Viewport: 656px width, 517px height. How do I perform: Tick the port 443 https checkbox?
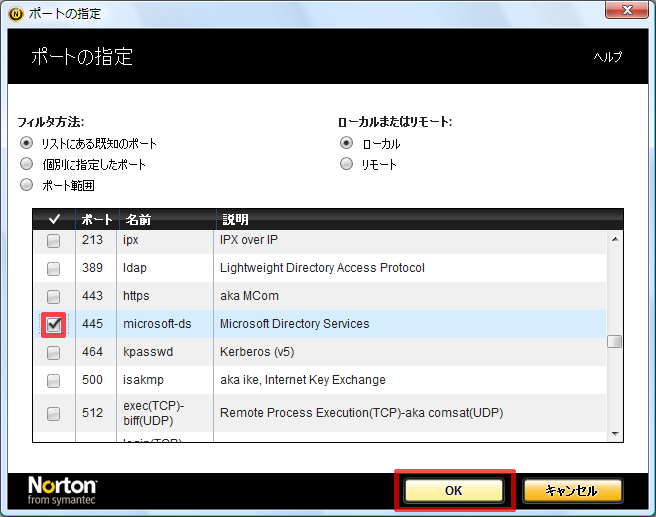click(x=54, y=297)
